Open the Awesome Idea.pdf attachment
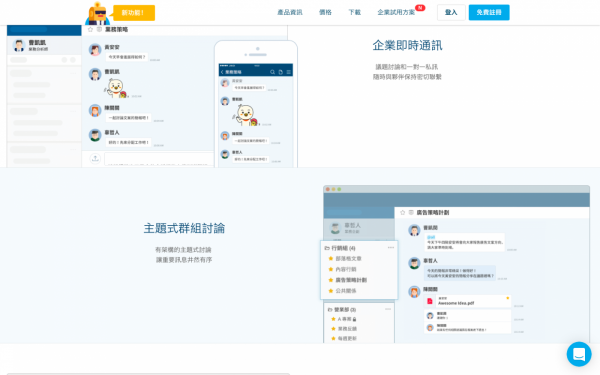This screenshot has width=600, height=375. pyautogui.click(x=468, y=301)
